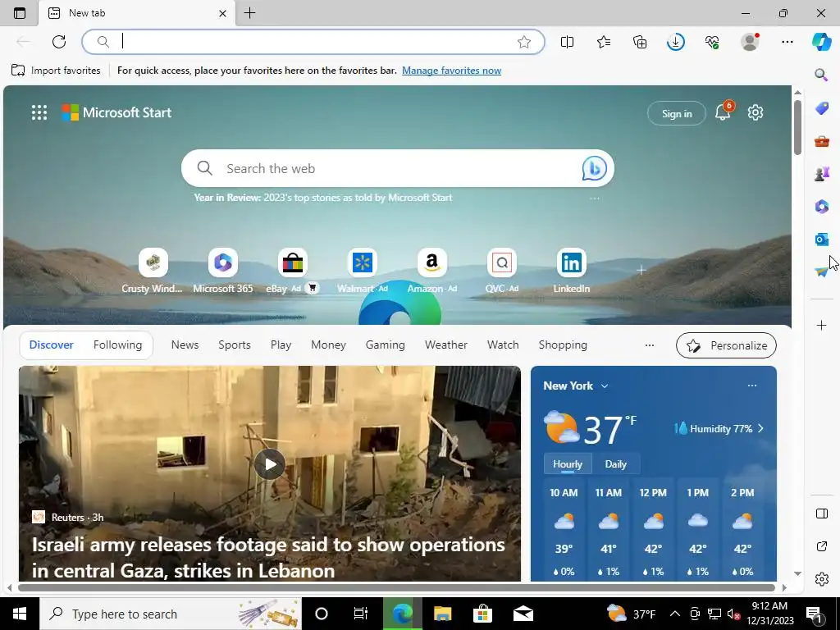
Task: Open a new browser tab
Action: click(x=249, y=13)
